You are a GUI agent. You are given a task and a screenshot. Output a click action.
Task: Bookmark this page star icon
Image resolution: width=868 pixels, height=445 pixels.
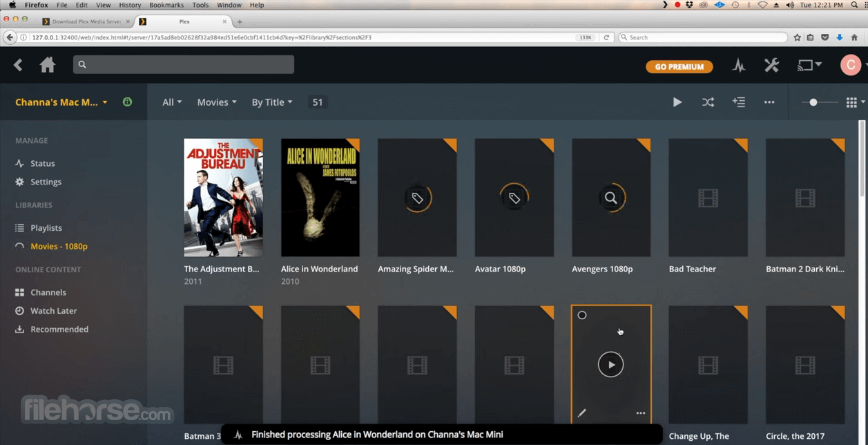click(x=797, y=37)
